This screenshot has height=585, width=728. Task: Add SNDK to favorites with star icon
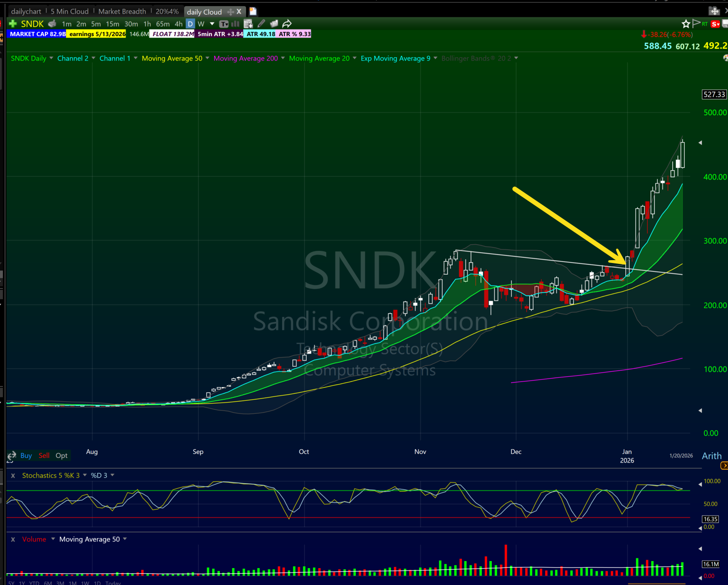(x=686, y=24)
